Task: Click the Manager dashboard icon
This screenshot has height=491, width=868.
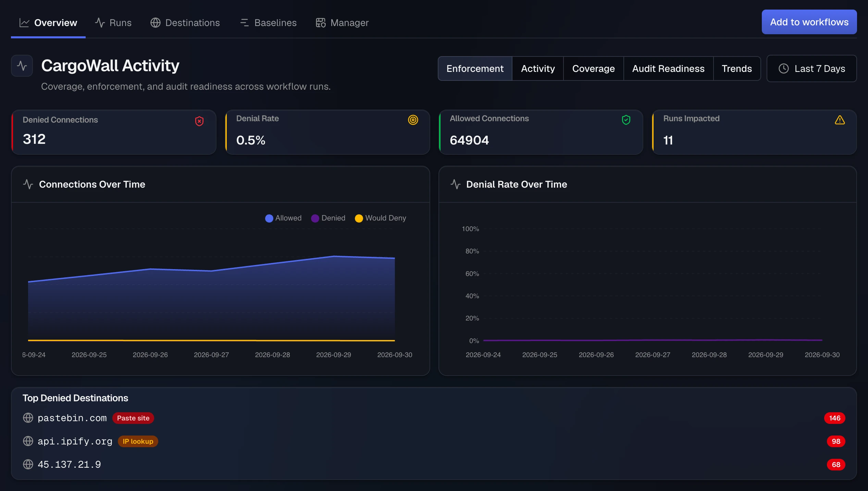Action: click(x=321, y=23)
